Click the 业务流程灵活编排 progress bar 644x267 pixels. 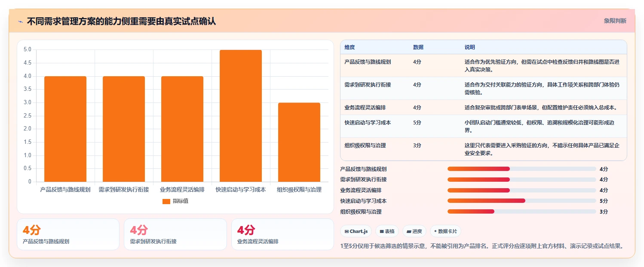tap(521, 190)
